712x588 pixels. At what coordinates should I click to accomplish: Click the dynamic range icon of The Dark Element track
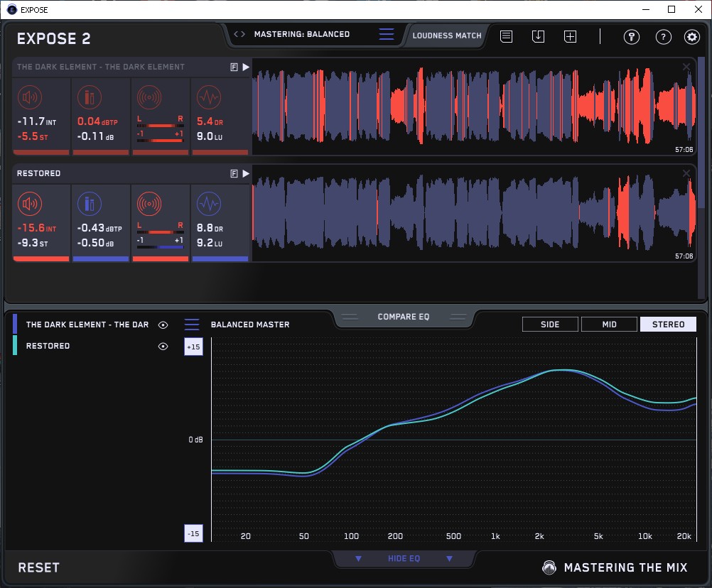point(209,97)
